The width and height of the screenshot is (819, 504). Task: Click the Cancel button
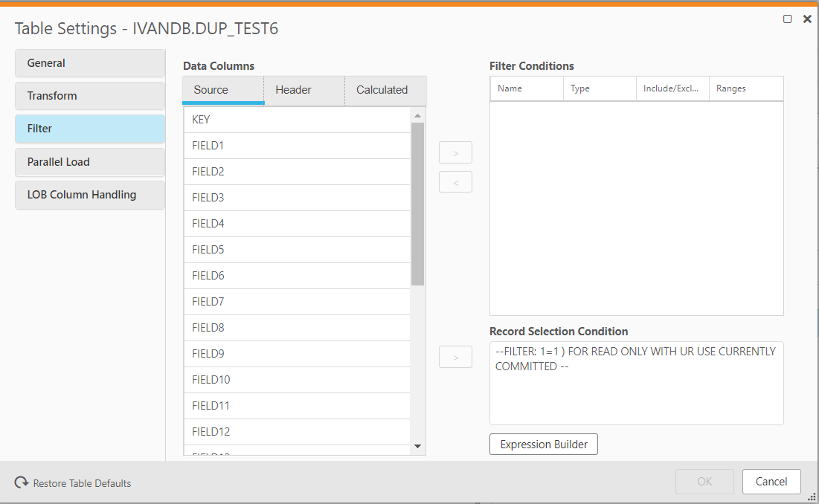(x=771, y=481)
